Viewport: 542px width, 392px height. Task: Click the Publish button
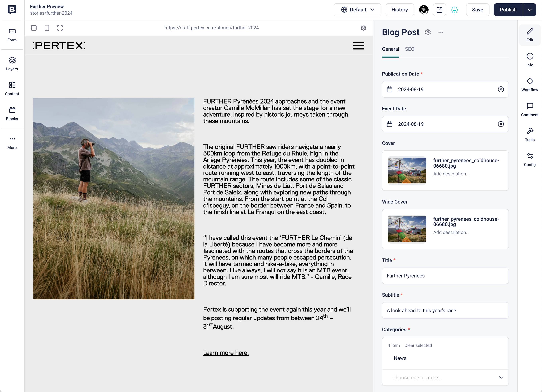(x=508, y=10)
